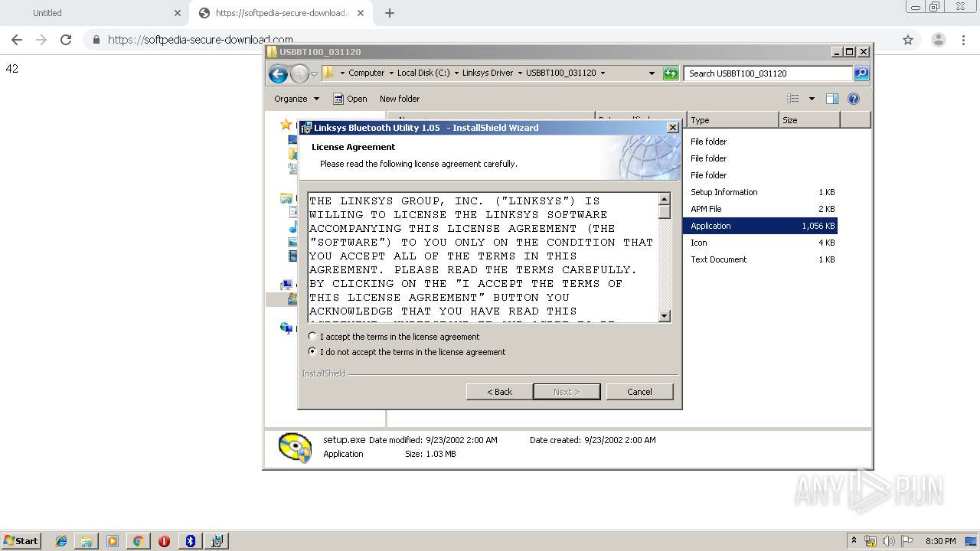980x551 pixels.
Task: Select I accept the terms radio button
Action: [x=312, y=337]
